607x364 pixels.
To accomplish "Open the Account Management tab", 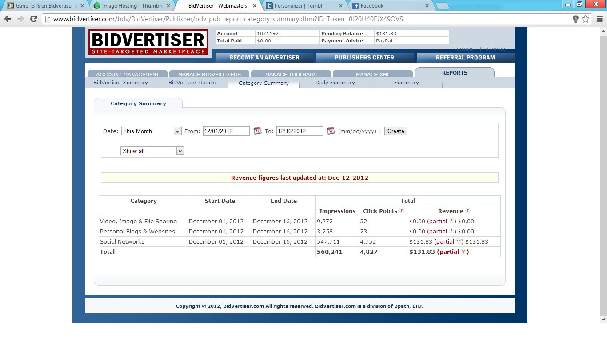I will tap(128, 74).
